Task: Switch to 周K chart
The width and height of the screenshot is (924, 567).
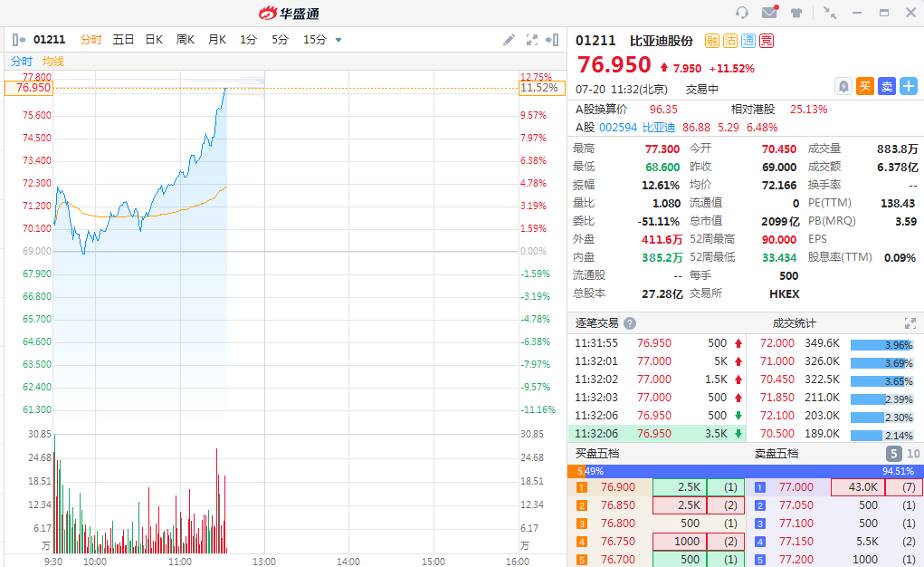Action: [x=185, y=40]
